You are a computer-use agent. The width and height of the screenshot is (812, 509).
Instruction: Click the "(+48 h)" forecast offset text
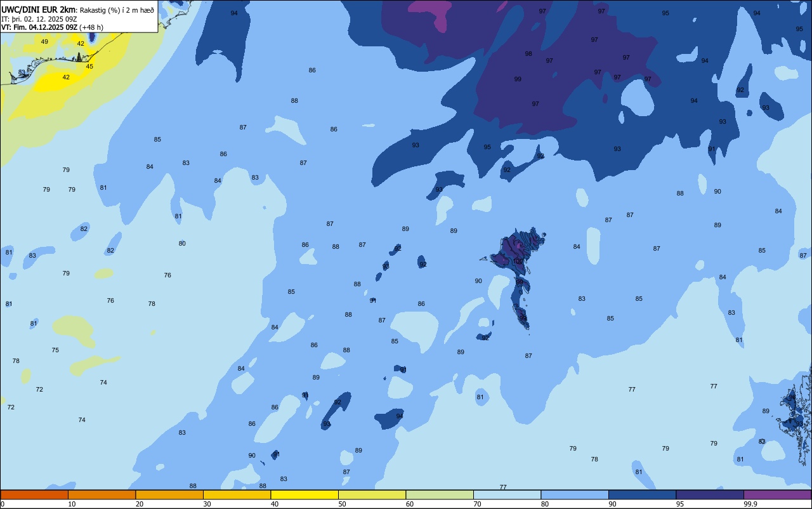[91, 27]
